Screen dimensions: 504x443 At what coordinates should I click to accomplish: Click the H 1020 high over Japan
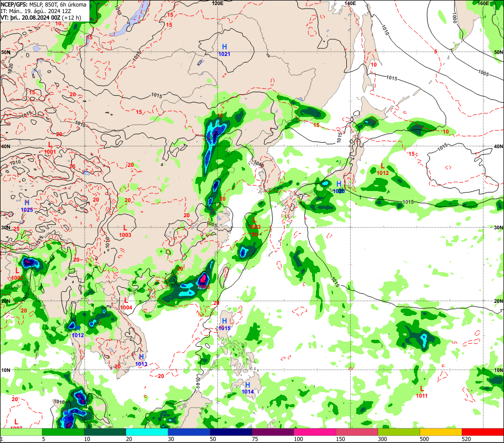tap(339, 187)
